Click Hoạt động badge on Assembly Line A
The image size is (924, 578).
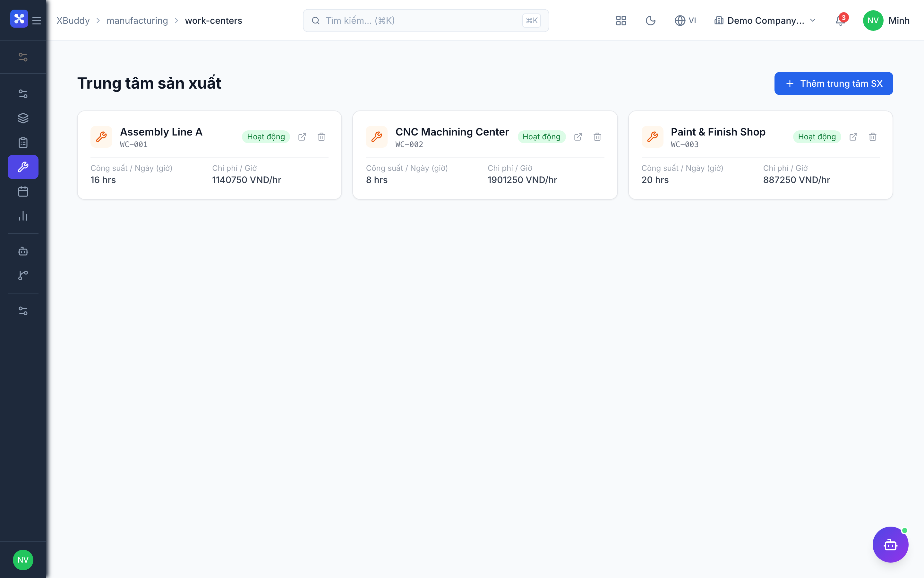(266, 137)
